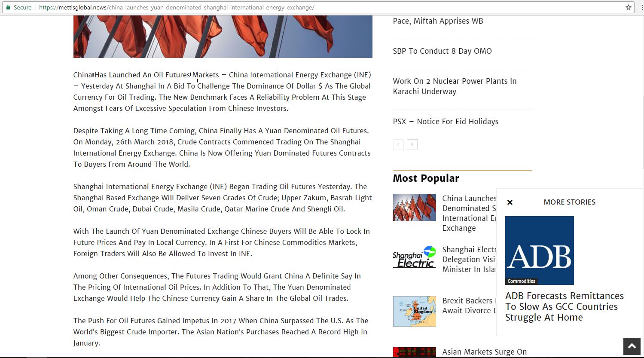Viewport: 644px width, 358px height.
Task: Open the Asian Markets Surge thumbnail
Action: click(415, 352)
